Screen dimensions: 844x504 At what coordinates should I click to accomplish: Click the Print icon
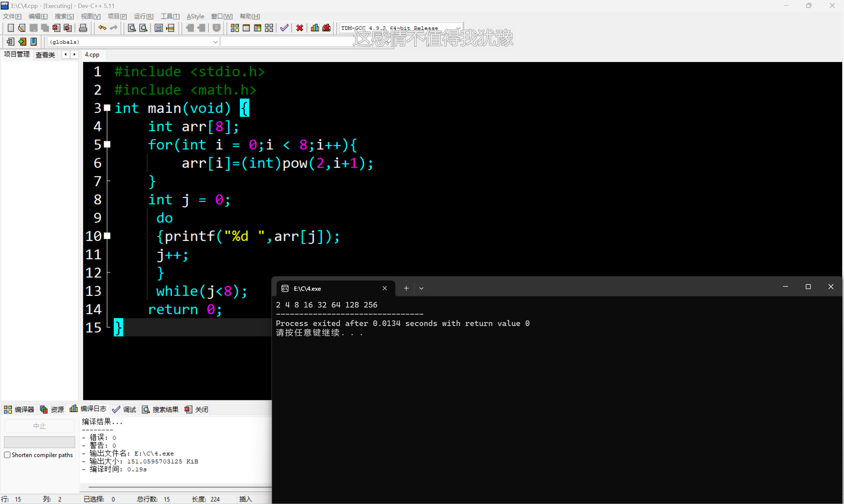pos(83,28)
